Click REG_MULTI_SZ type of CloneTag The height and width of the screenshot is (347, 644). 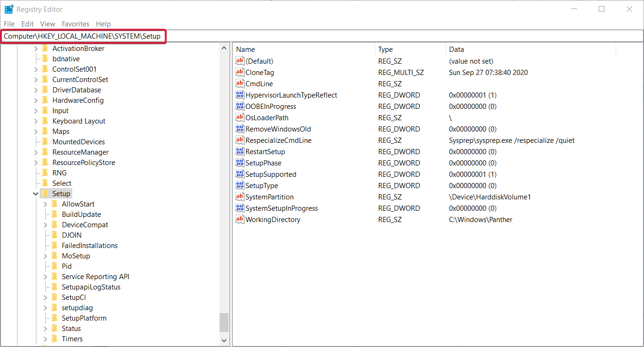tap(401, 73)
